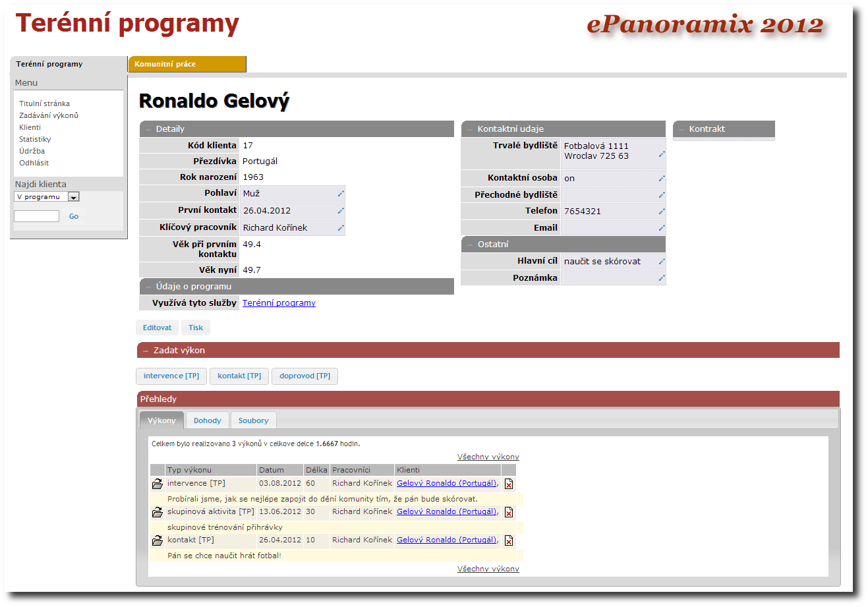The image size is (868, 607).
Task: Follow the Terénní programy service link
Action: point(279,303)
